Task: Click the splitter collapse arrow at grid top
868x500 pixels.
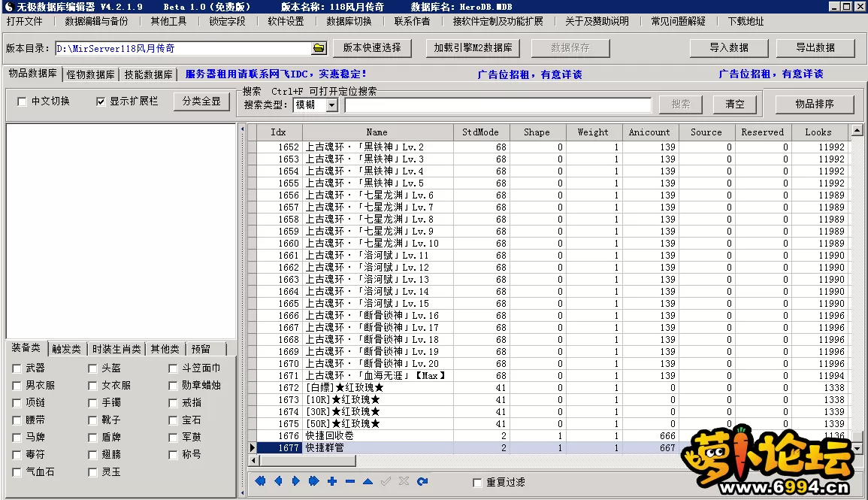Action: 243,129
